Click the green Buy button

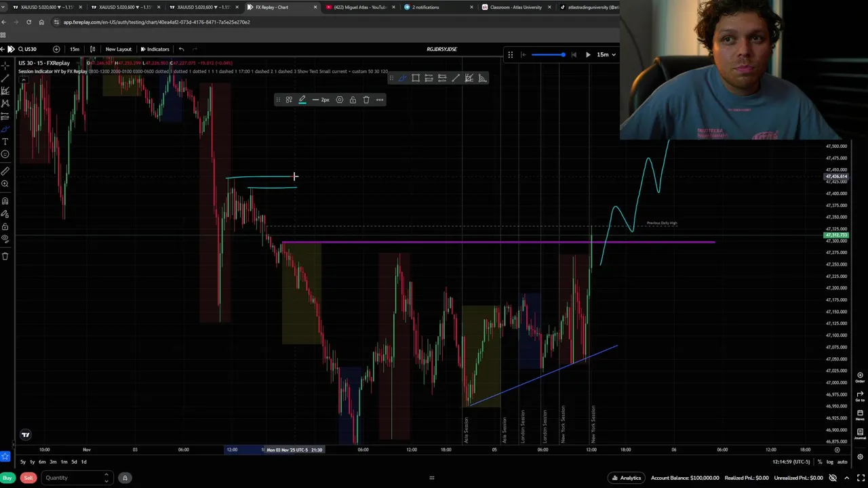click(7, 478)
